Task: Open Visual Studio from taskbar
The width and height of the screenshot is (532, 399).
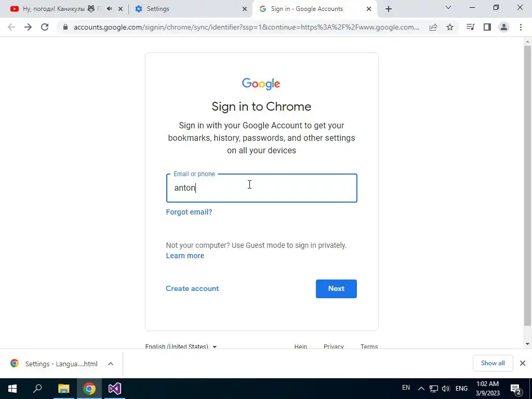Action: (115, 389)
